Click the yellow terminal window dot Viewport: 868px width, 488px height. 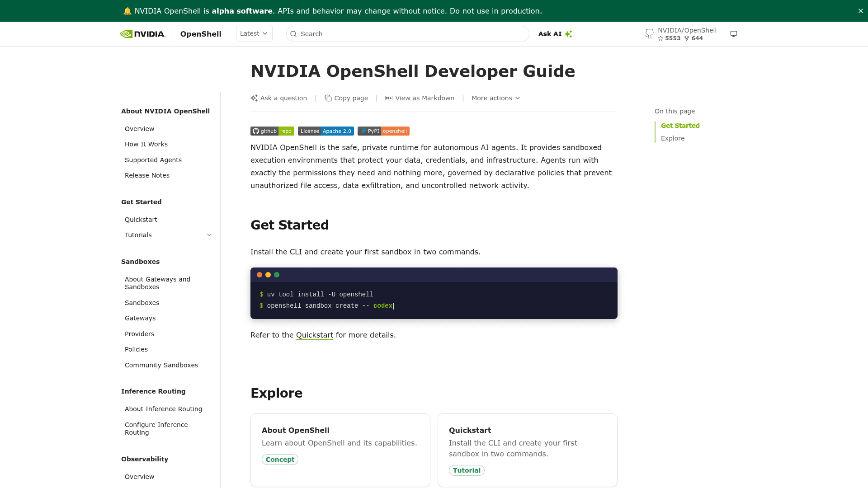click(x=268, y=275)
